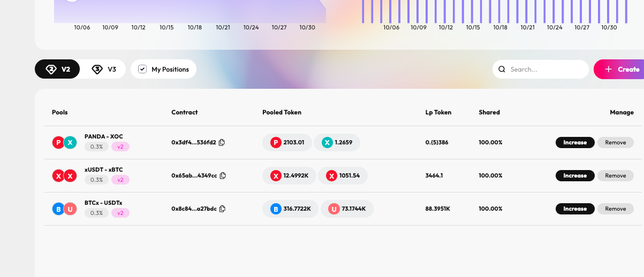Screen dimensions: 644x277
Task: Click the Create pool button
Action: tap(621, 69)
